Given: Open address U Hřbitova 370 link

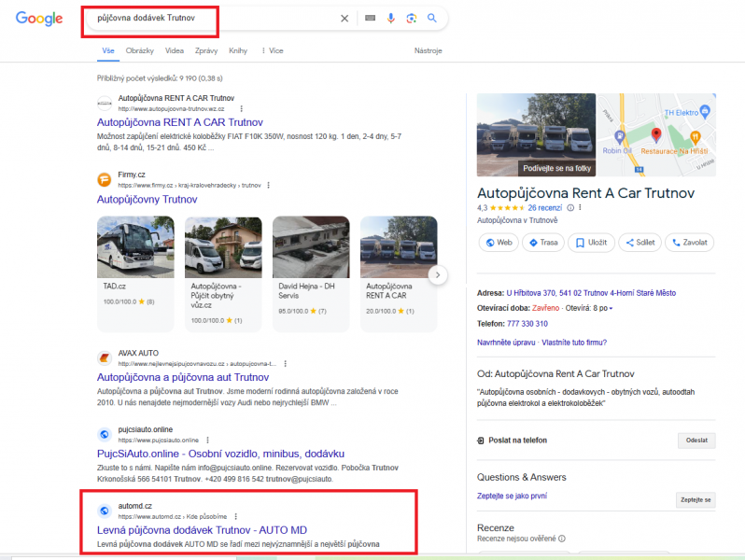Looking at the screenshot, I should [x=591, y=293].
